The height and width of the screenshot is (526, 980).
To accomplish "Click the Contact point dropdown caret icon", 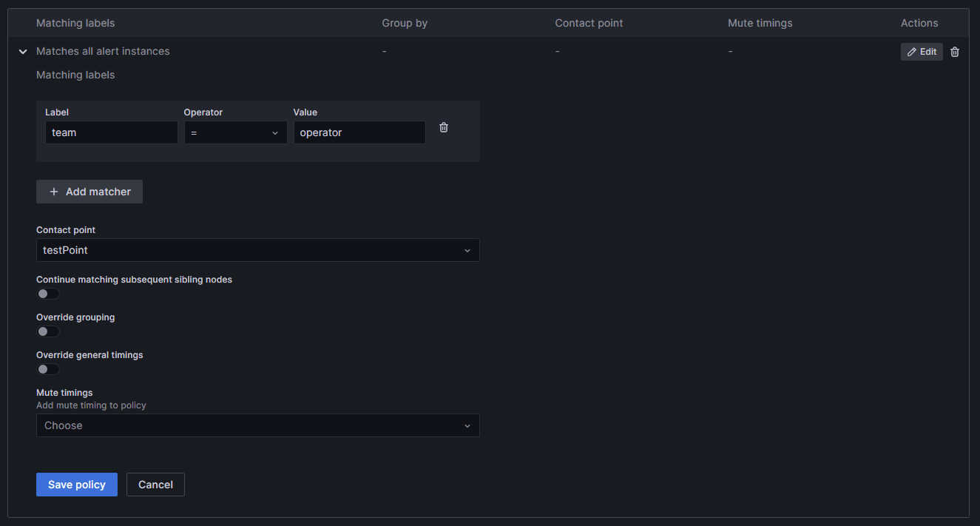I will pos(467,250).
